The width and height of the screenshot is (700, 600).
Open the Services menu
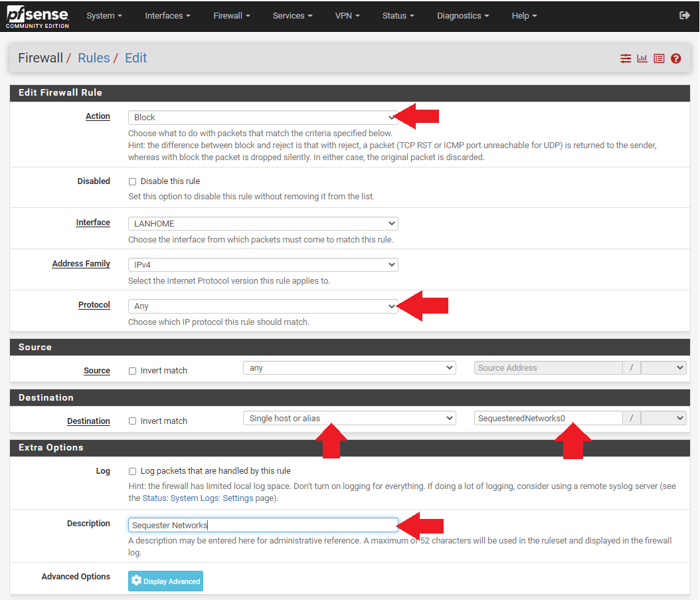pyautogui.click(x=292, y=16)
